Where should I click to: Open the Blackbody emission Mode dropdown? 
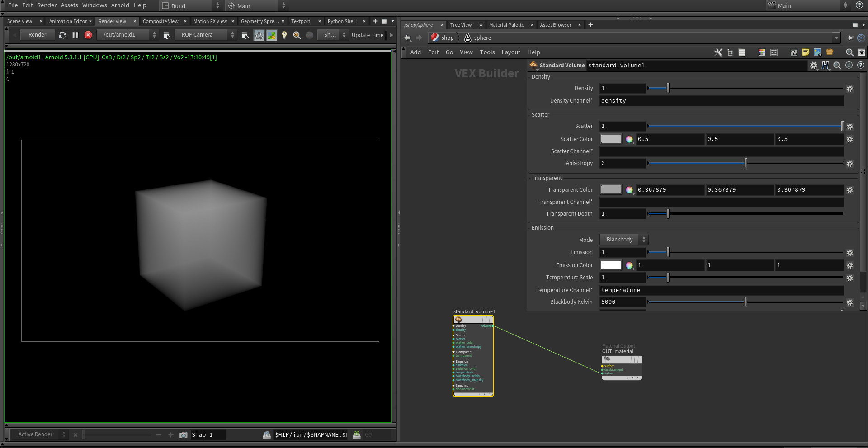[x=624, y=240]
